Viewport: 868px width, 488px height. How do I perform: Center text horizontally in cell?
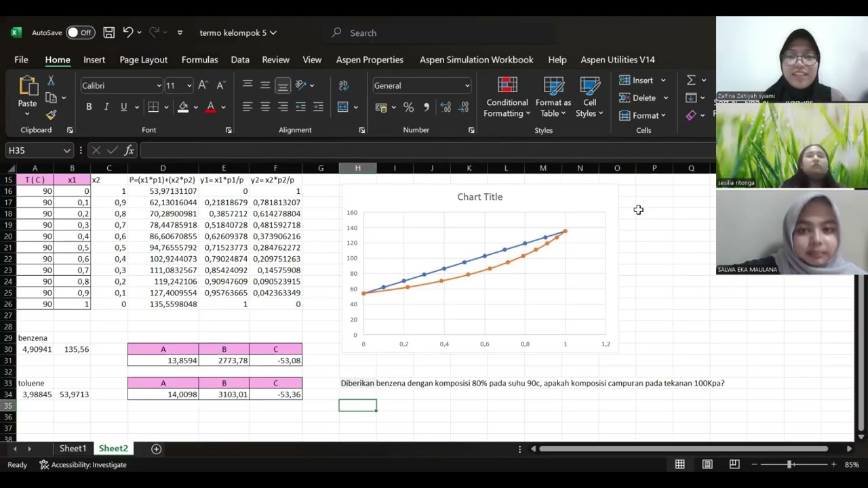(265, 107)
